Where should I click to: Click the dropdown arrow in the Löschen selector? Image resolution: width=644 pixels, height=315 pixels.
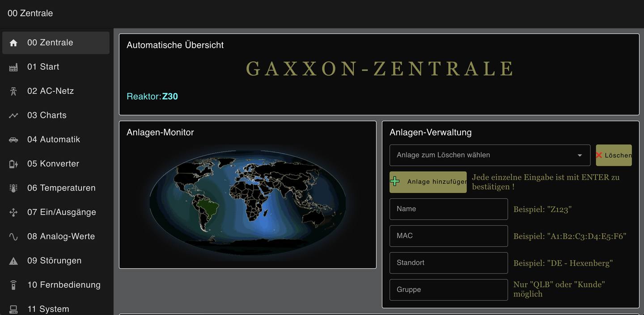580,155
